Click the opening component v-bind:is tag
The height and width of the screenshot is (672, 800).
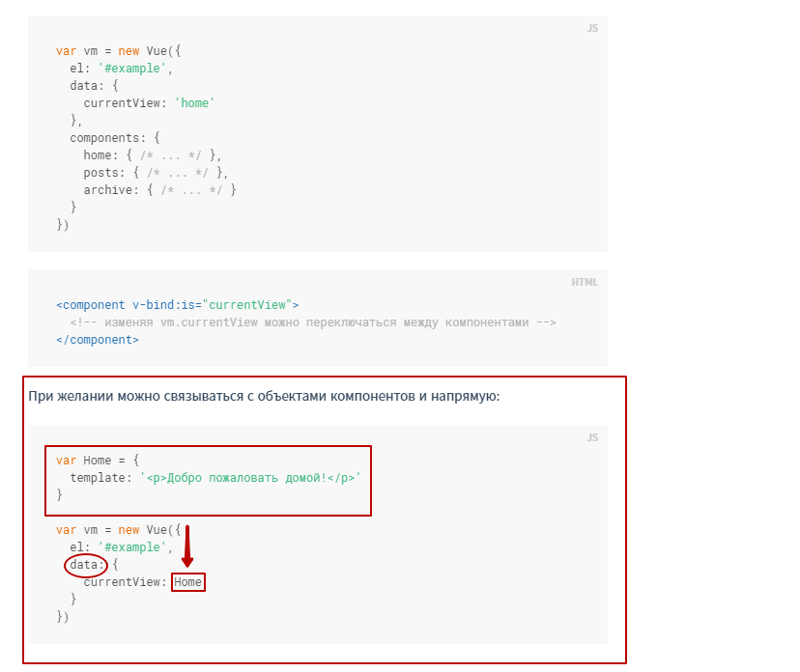[x=178, y=305]
